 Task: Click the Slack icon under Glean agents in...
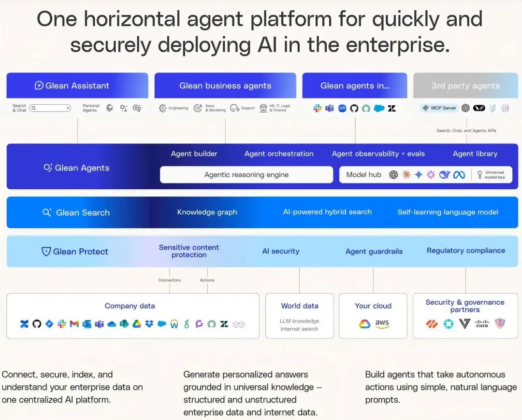pos(317,108)
